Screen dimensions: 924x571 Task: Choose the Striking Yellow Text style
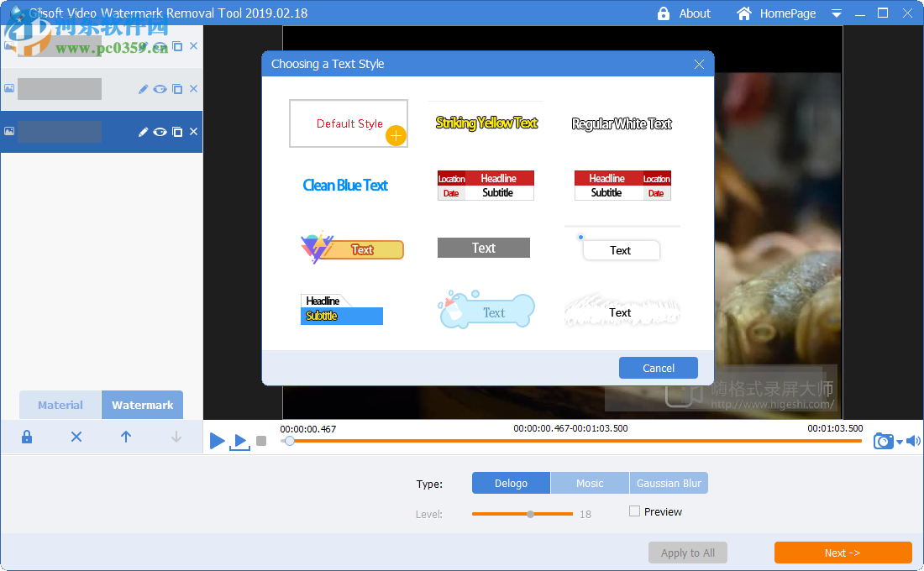click(485, 123)
